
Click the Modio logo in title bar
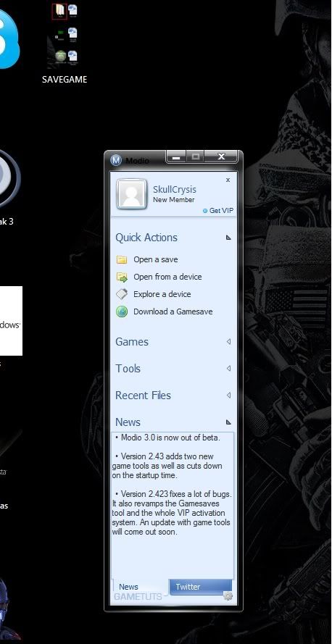(116, 160)
